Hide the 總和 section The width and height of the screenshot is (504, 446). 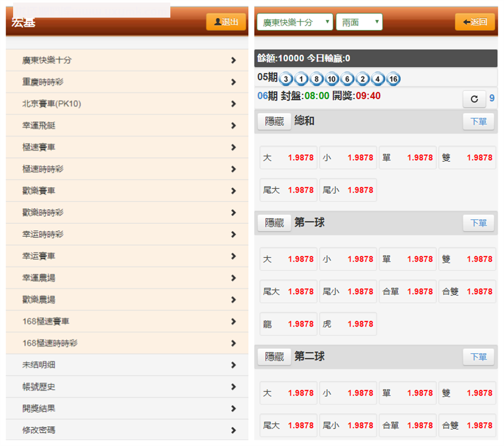pos(274,121)
